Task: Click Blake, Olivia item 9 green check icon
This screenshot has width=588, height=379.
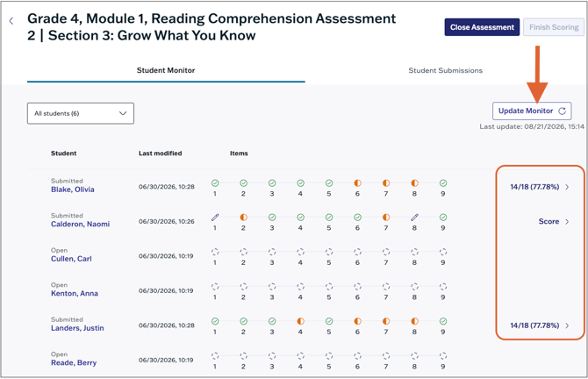Action: coord(443,183)
